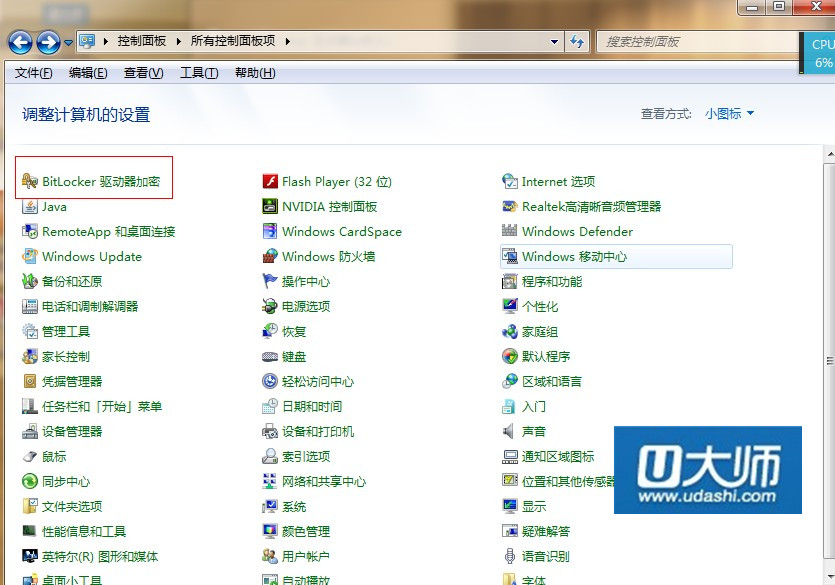
Task: Refresh the control panel view
Action: point(577,42)
